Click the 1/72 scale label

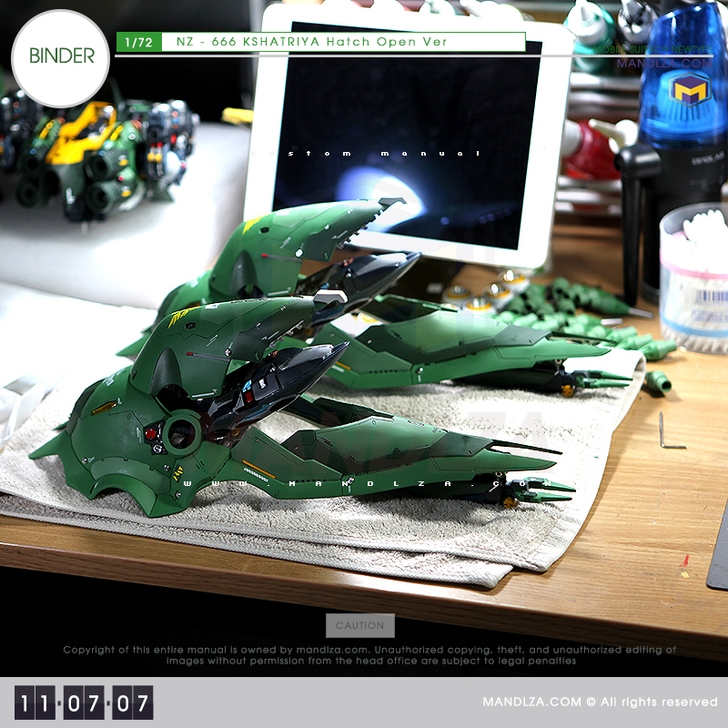click(139, 42)
